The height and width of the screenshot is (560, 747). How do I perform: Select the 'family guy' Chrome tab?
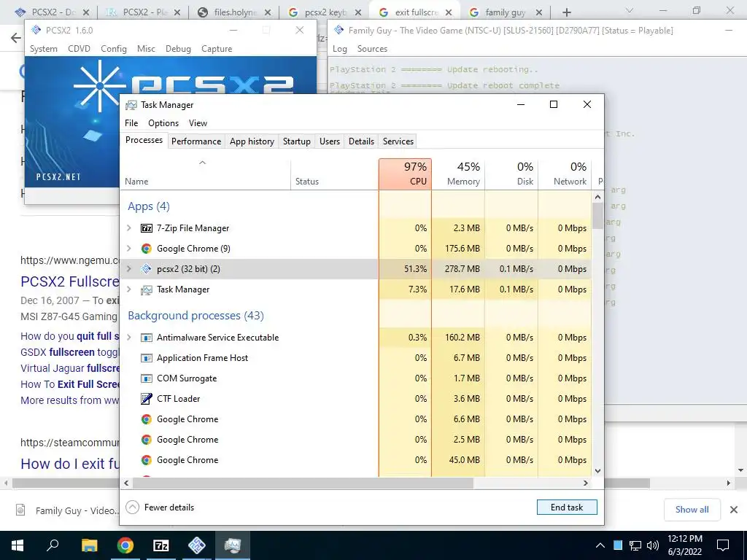click(x=506, y=12)
